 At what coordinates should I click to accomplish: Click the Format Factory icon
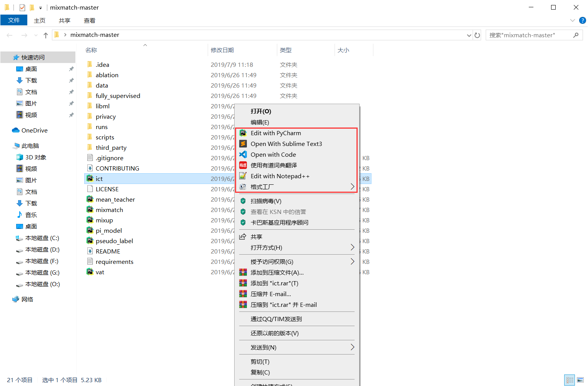tap(243, 187)
